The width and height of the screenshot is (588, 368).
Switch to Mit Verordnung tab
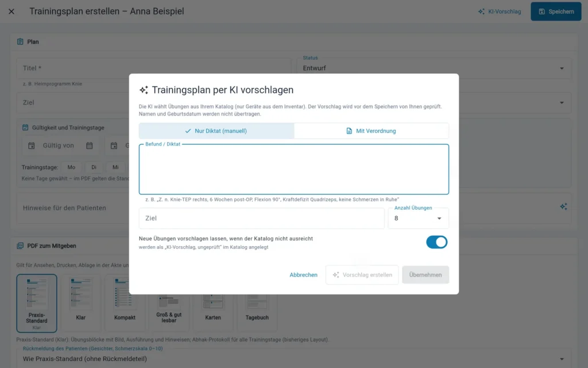click(x=372, y=131)
